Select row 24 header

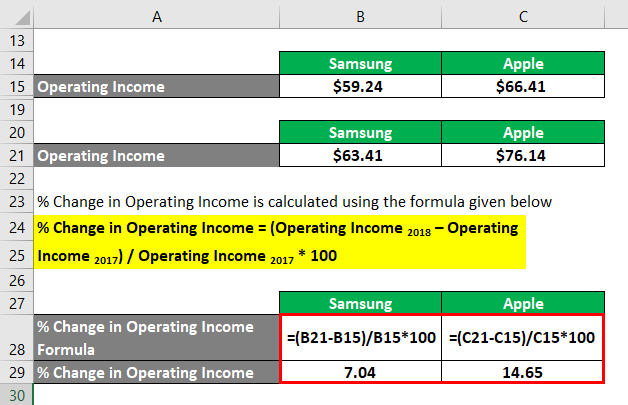coord(17,227)
